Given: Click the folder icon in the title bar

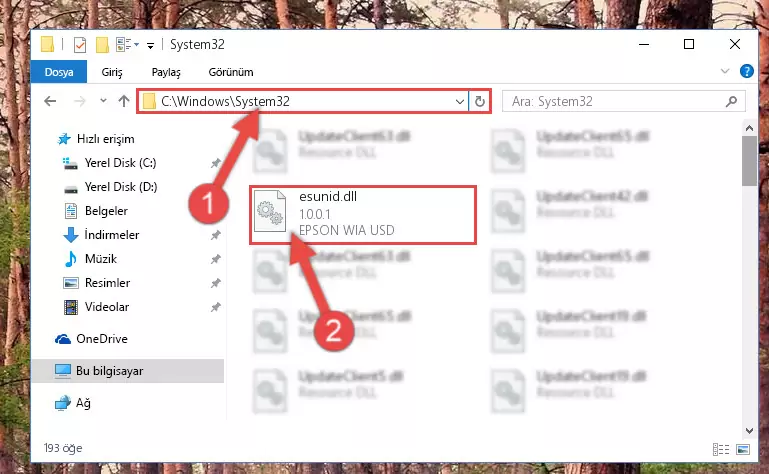Looking at the screenshot, I should pyautogui.click(x=48, y=45).
